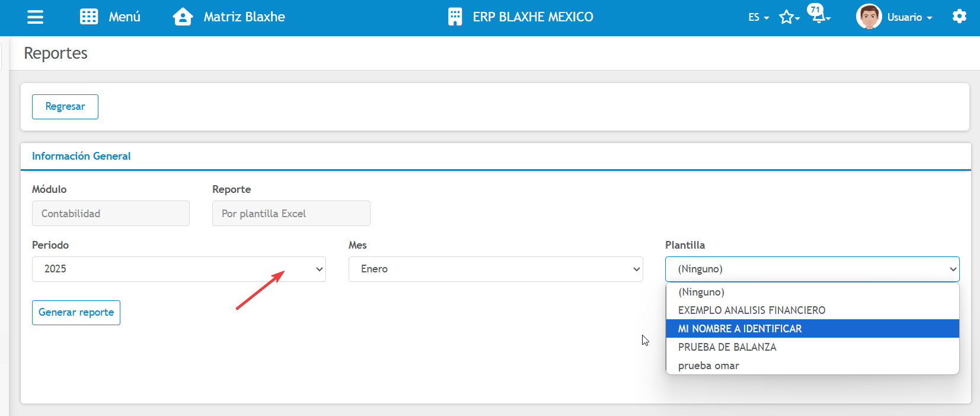
Task: Click the Reportes page title
Action: coord(56,53)
